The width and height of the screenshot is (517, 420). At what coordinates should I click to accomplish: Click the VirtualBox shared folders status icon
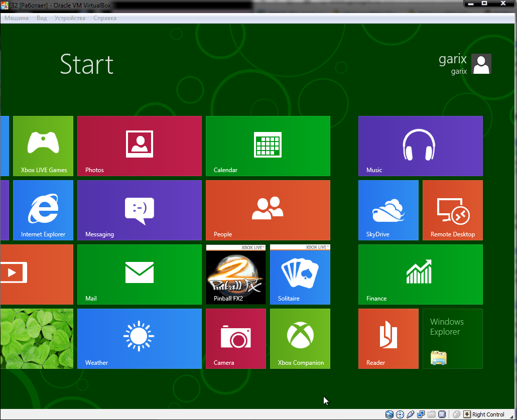click(432, 414)
